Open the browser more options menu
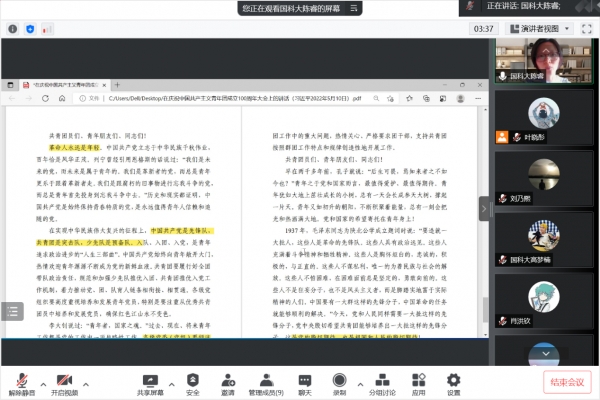This screenshot has height=400, width=600. (x=478, y=98)
